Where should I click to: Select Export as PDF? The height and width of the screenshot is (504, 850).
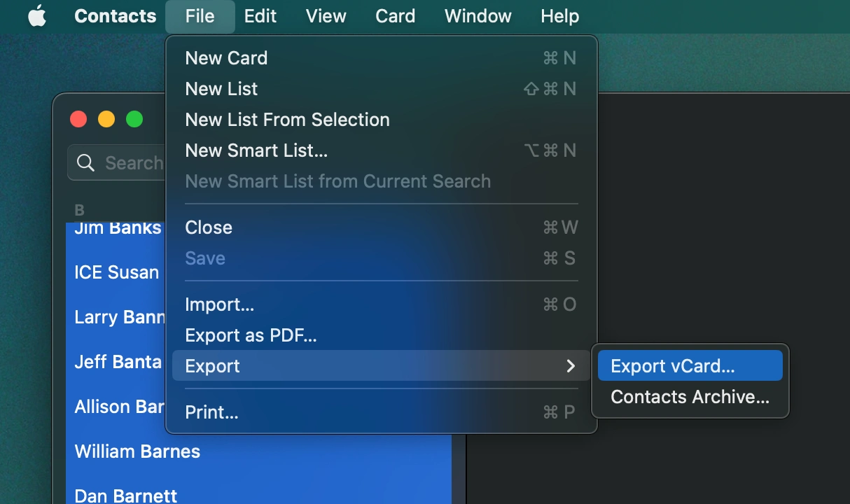[x=251, y=335]
